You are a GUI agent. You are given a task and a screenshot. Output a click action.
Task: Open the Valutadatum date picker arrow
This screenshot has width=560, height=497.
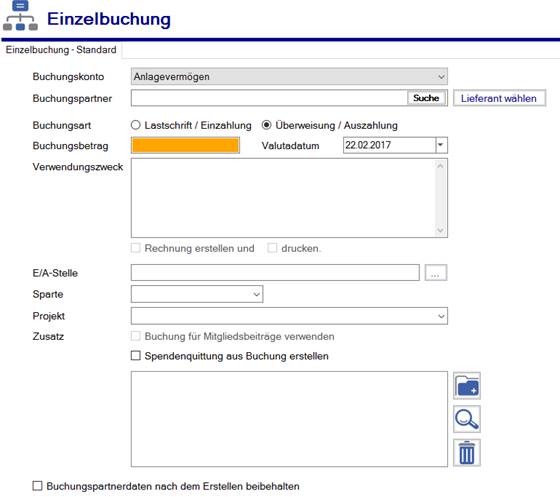pyautogui.click(x=441, y=145)
